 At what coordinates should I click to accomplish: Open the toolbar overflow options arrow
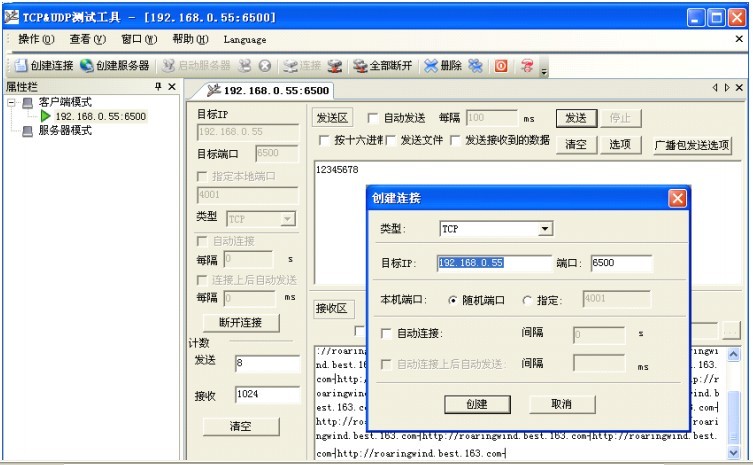point(544,69)
